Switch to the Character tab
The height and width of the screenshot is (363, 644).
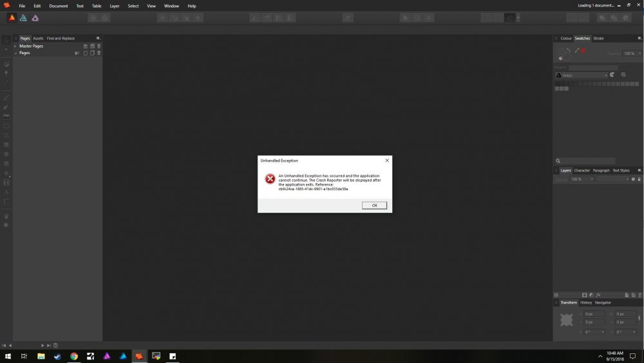(582, 170)
